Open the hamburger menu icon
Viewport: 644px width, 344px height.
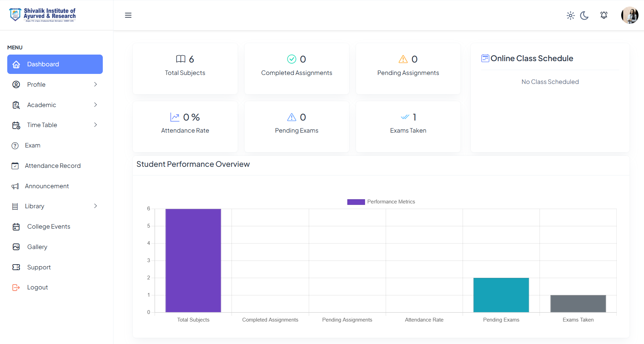tap(128, 15)
